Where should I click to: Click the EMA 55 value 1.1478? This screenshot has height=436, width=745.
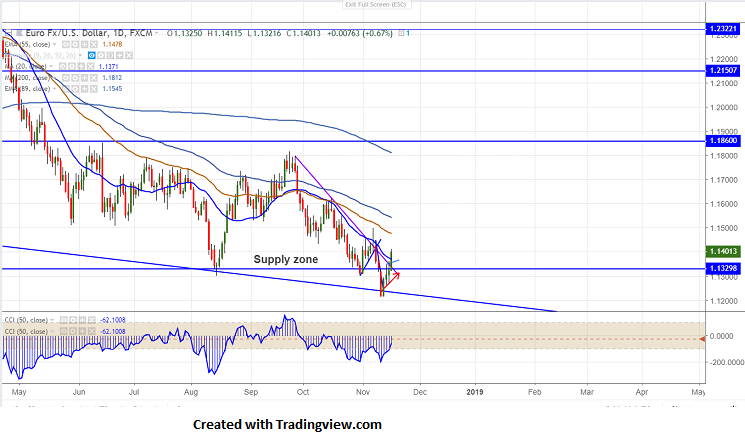coord(113,44)
